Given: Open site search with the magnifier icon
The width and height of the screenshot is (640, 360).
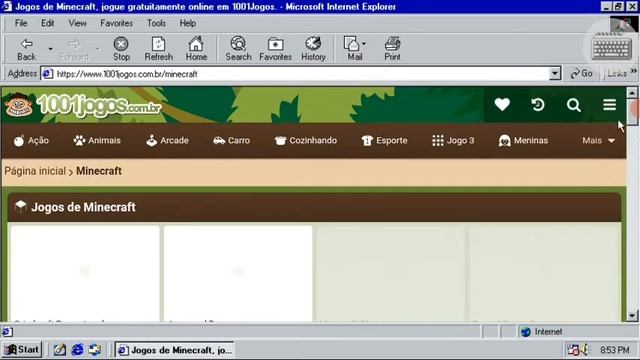Looking at the screenshot, I should pos(573,105).
